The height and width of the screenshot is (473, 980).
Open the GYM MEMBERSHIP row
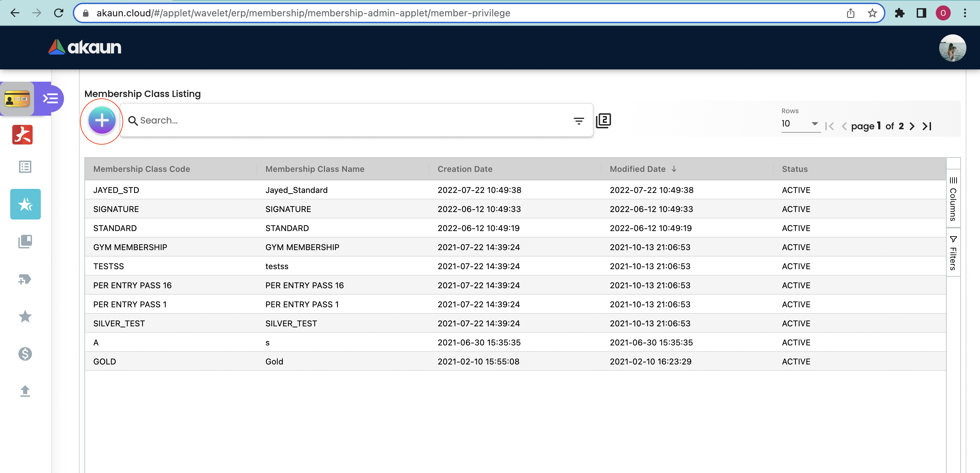coord(130,247)
